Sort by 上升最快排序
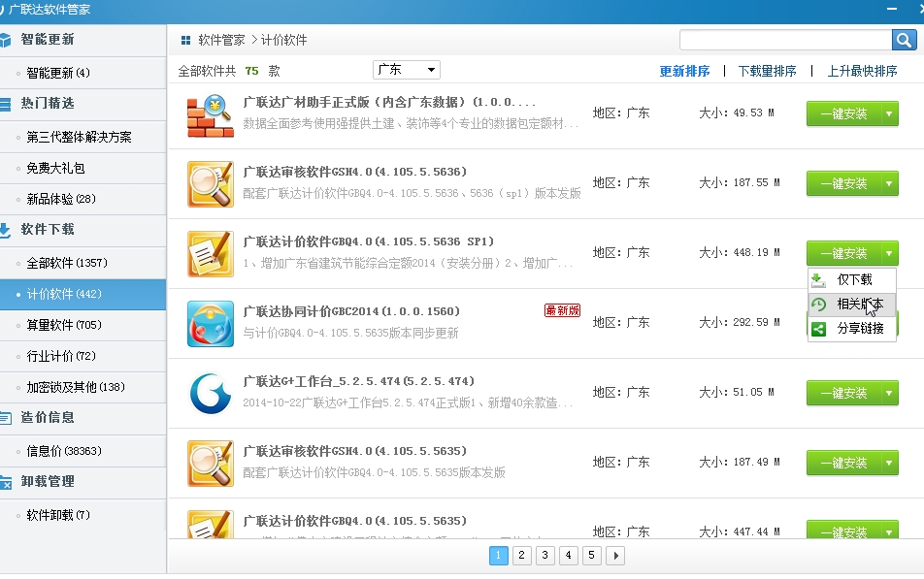The image size is (924, 579). click(862, 71)
